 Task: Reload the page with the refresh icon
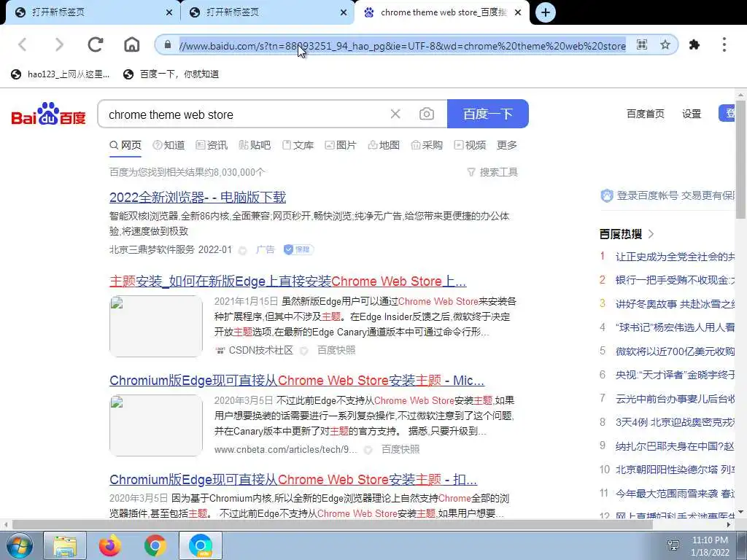(x=96, y=44)
